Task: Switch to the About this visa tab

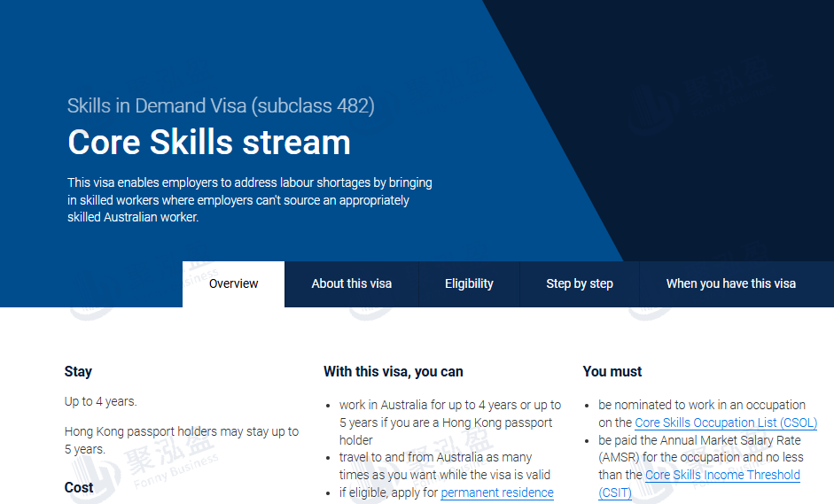Action: point(351,283)
